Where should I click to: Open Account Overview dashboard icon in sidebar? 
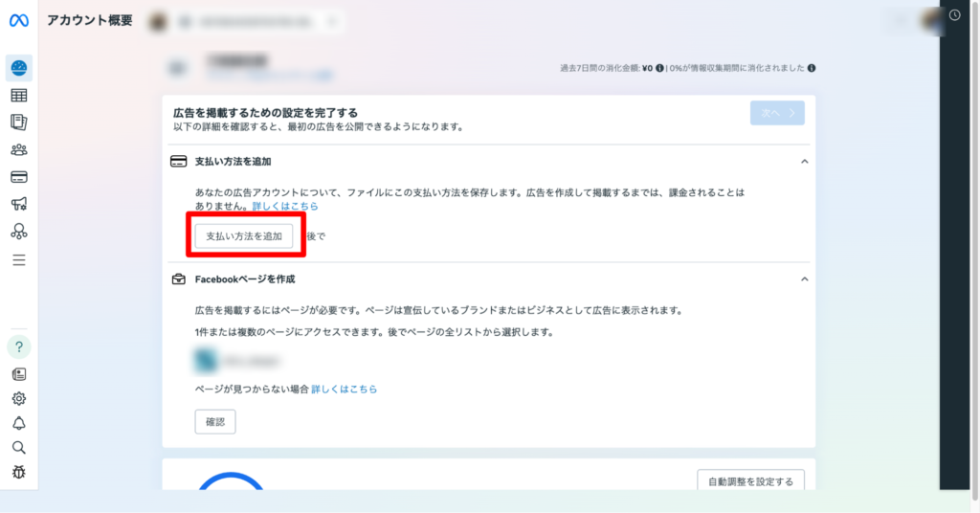click(18, 67)
